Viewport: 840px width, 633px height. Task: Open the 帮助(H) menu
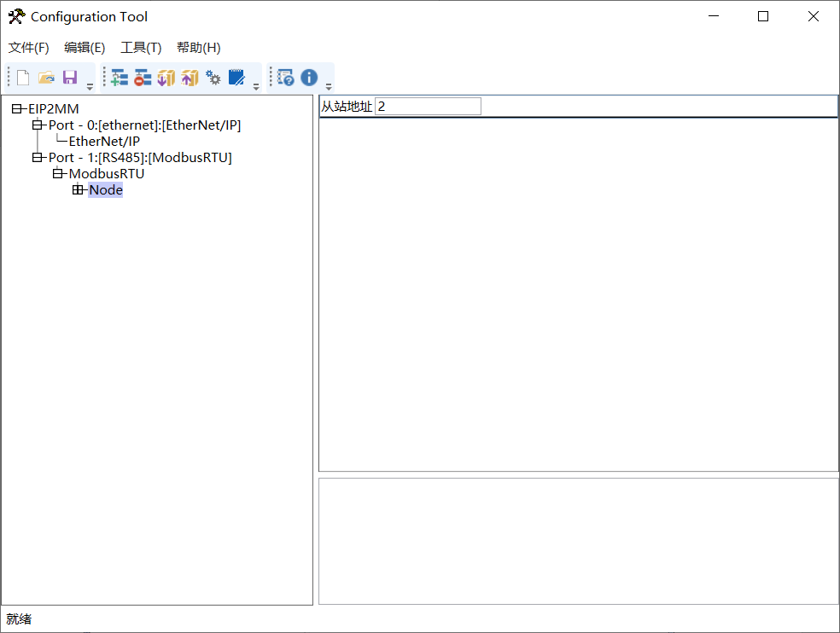pyautogui.click(x=199, y=48)
